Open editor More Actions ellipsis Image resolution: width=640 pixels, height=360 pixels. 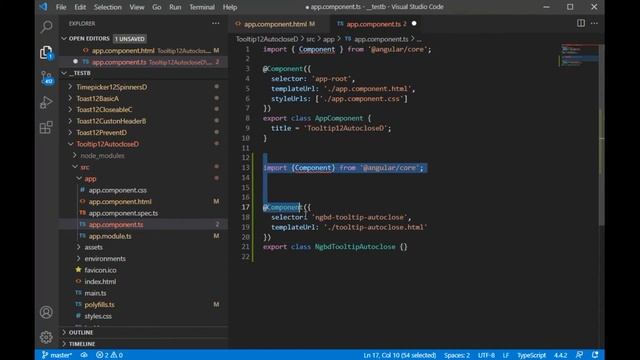(594, 23)
